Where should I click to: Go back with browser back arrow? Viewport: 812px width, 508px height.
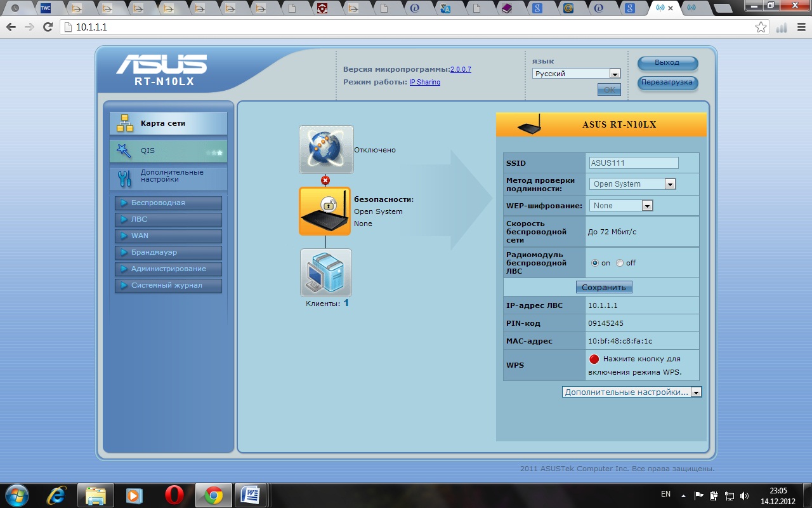click(11, 27)
